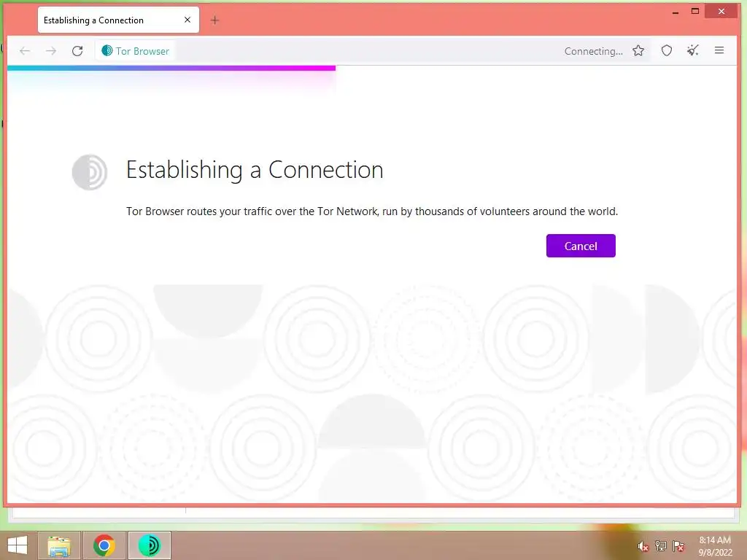
Task: Click the Connecting... status text
Action: point(593,51)
